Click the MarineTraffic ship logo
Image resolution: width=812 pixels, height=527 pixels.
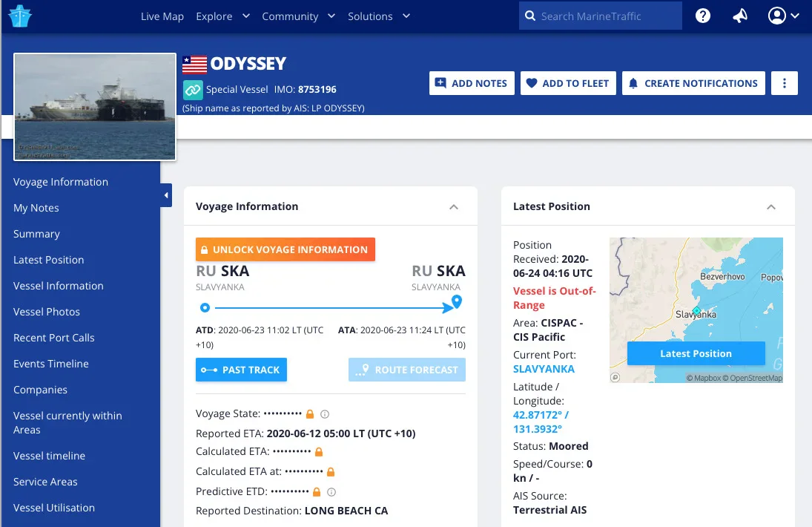coord(20,16)
